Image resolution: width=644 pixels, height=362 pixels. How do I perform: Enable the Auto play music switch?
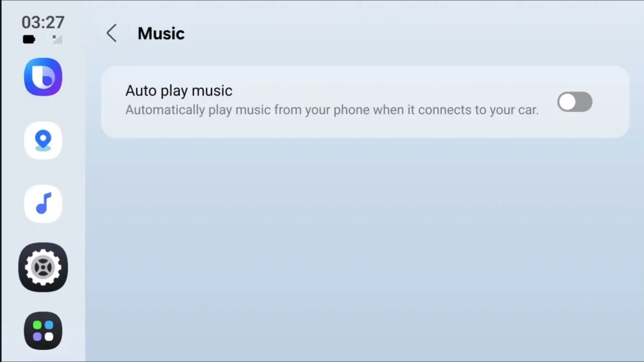575,102
